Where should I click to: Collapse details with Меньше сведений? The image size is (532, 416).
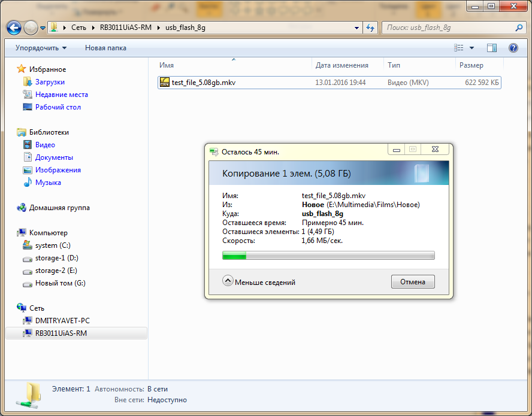click(x=259, y=282)
